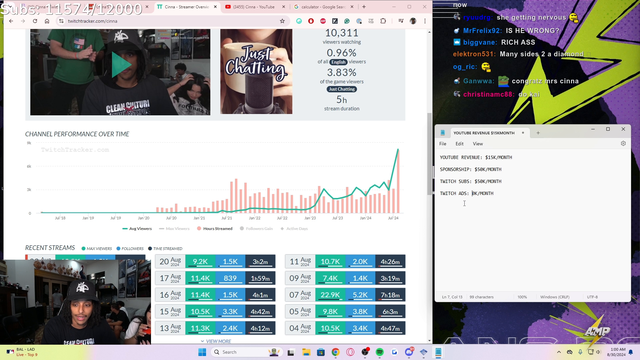The width and height of the screenshot is (640, 360).
Task: Open Notepad settings gear
Action: (623, 143)
